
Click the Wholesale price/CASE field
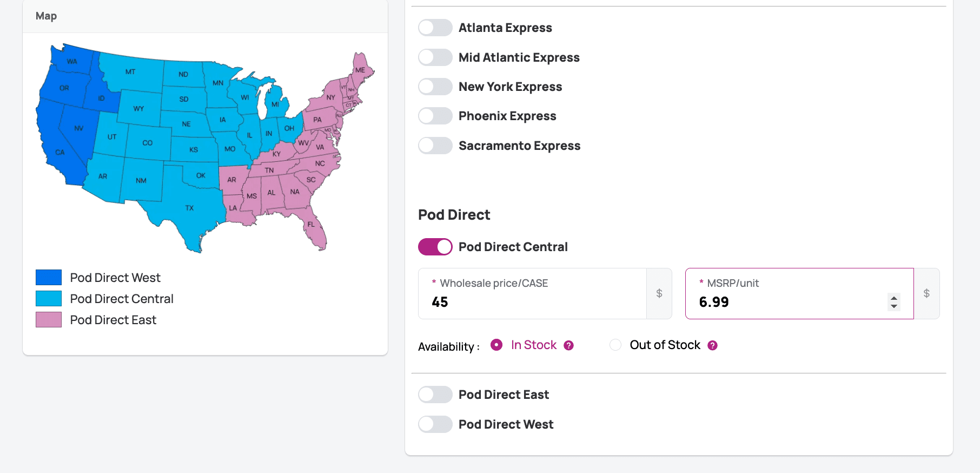pyautogui.click(x=532, y=301)
